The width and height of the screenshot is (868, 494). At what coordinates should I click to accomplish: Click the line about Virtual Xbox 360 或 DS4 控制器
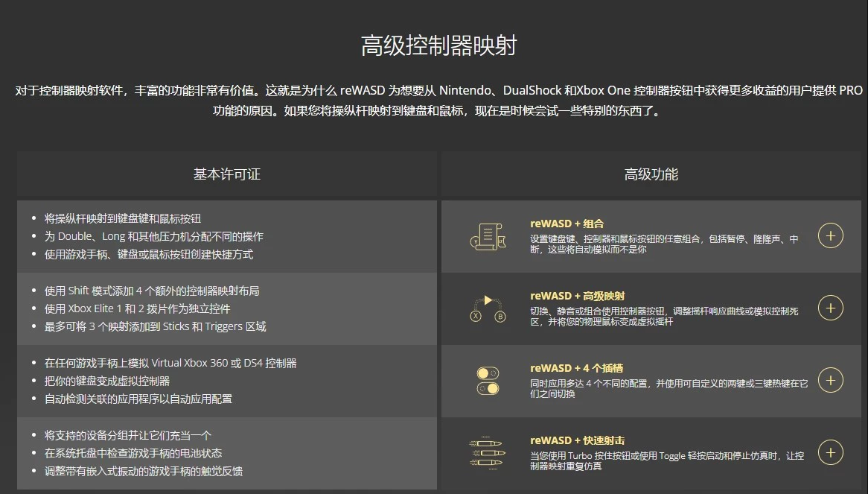coord(170,363)
